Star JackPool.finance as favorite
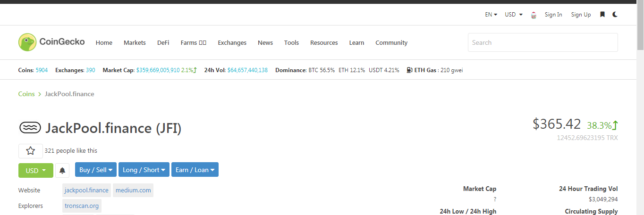644x215 pixels. pyautogui.click(x=31, y=151)
